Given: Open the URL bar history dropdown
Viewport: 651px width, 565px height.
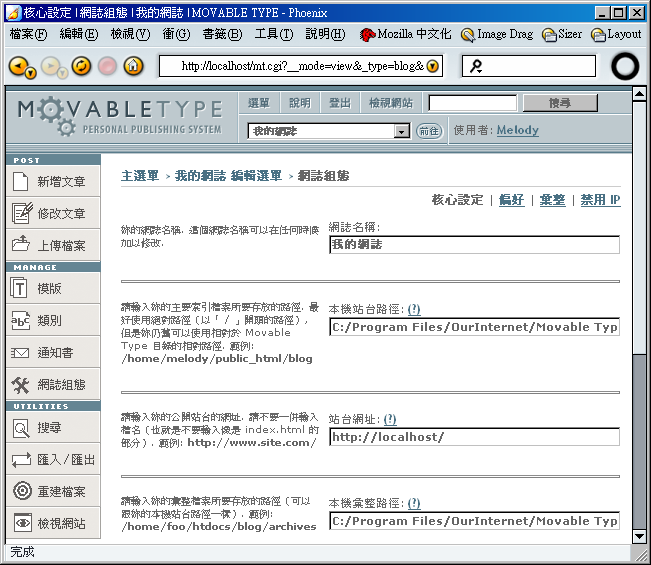Looking at the screenshot, I should pyautogui.click(x=432, y=66).
